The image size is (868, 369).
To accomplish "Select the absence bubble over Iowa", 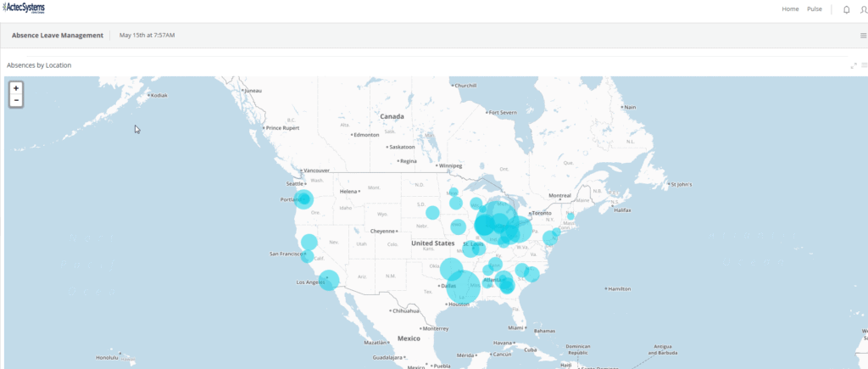I will (x=458, y=226).
